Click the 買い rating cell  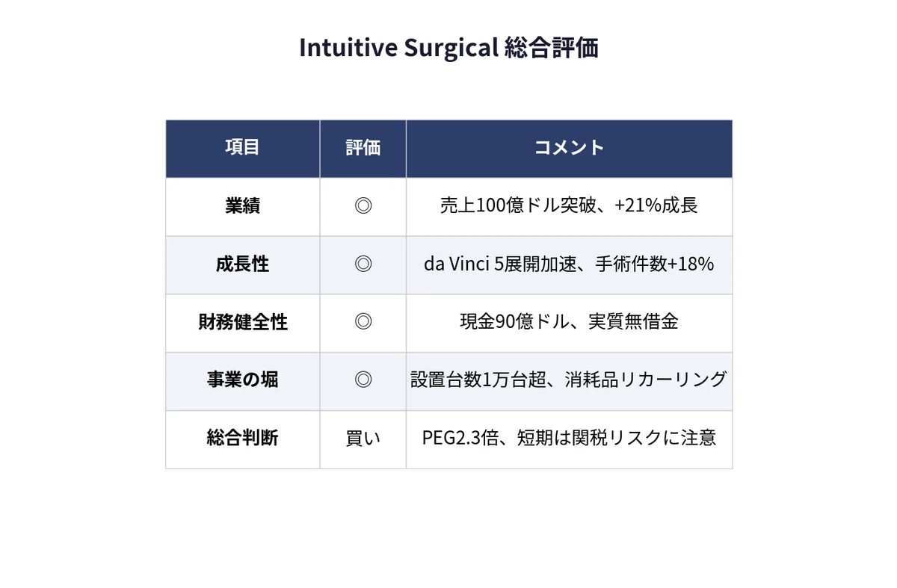[x=363, y=439]
